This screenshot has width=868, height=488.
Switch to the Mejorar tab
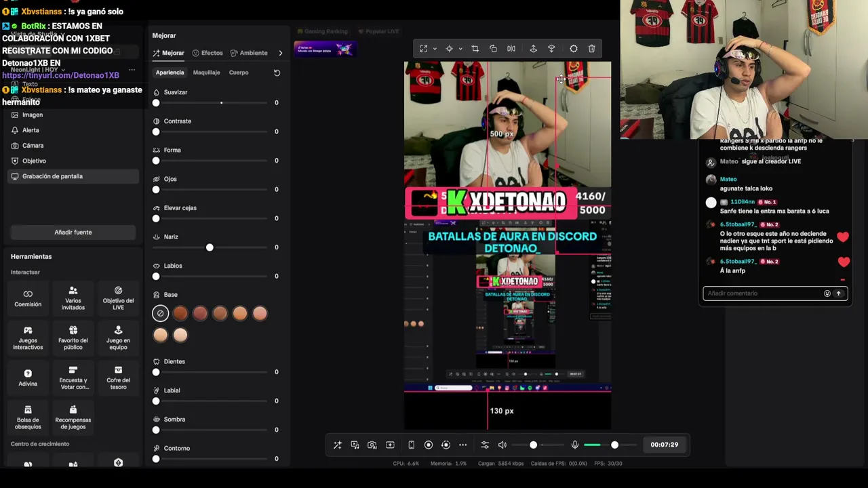(x=169, y=53)
